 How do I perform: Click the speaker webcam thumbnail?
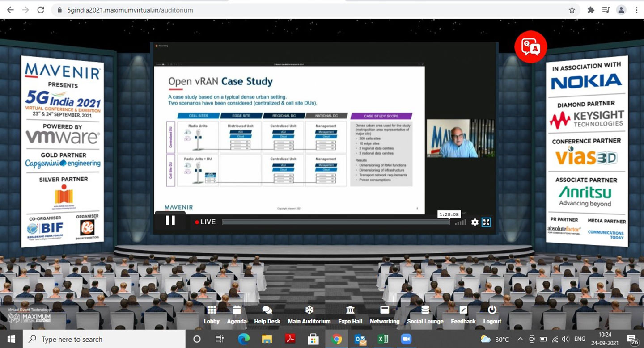(460, 138)
